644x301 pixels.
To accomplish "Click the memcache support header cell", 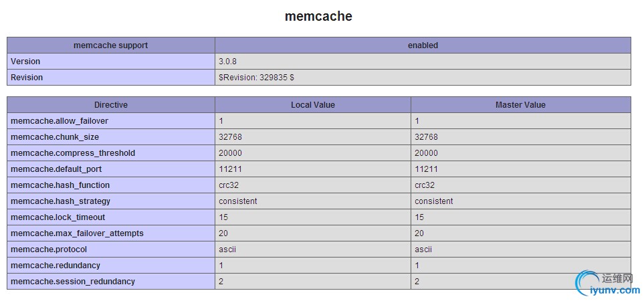I will (110, 45).
